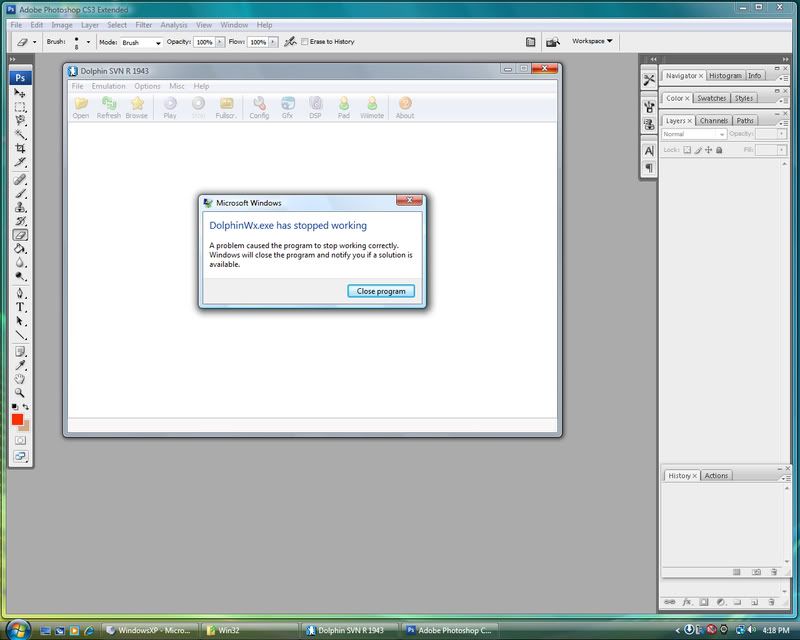Open the eraser Mode dropdown
The image size is (800, 640).
click(141, 42)
